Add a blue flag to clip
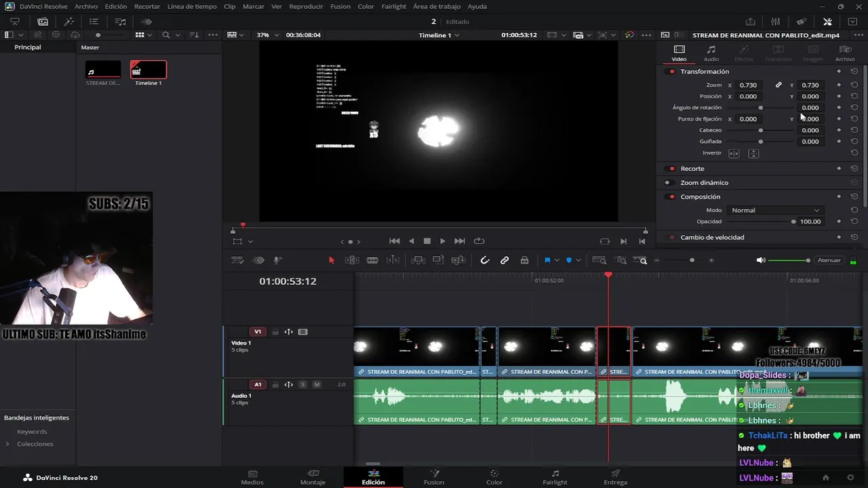 point(547,260)
